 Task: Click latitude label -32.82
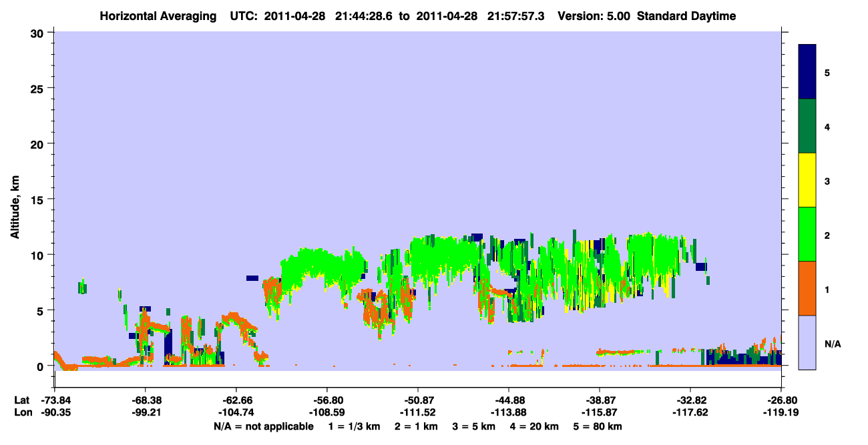pos(690,400)
